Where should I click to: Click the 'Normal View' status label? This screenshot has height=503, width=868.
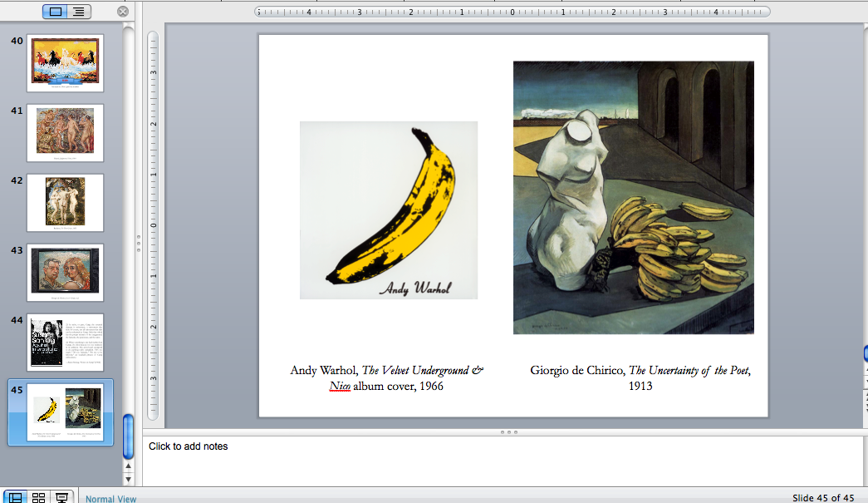110,499
